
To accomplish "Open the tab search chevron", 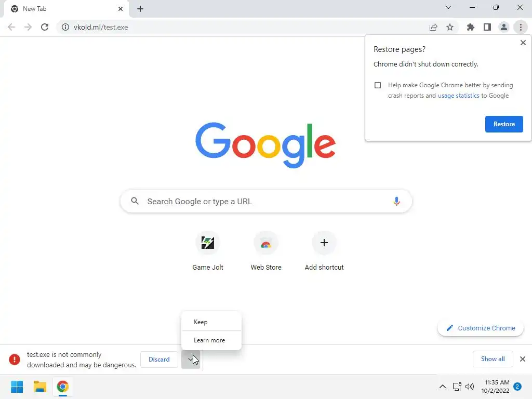I will [x=448, y=7].
